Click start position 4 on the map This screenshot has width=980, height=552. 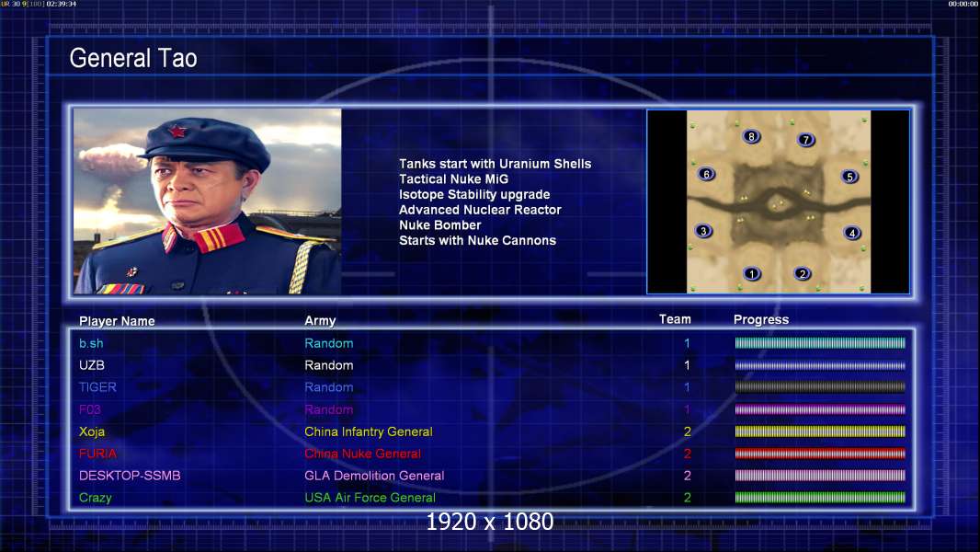point(852,233)
